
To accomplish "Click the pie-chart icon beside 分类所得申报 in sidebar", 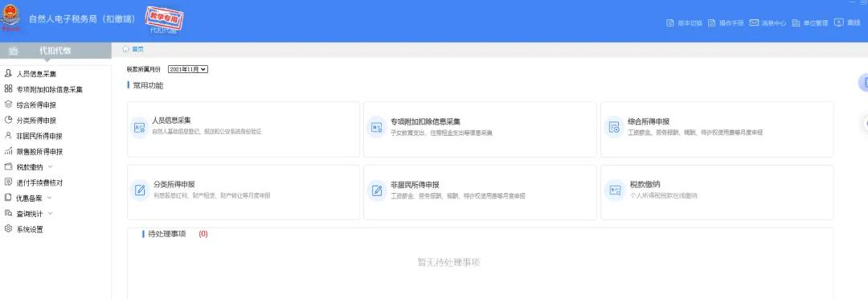I will [x=8, y=120].
